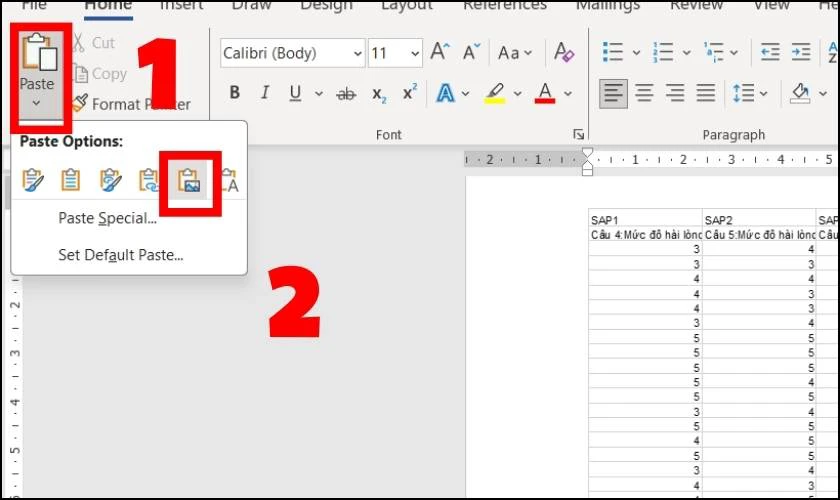Viewport: 840px width, 500px height.
Task: Toggle Subscript formatting
Action: tap(379, 94)
